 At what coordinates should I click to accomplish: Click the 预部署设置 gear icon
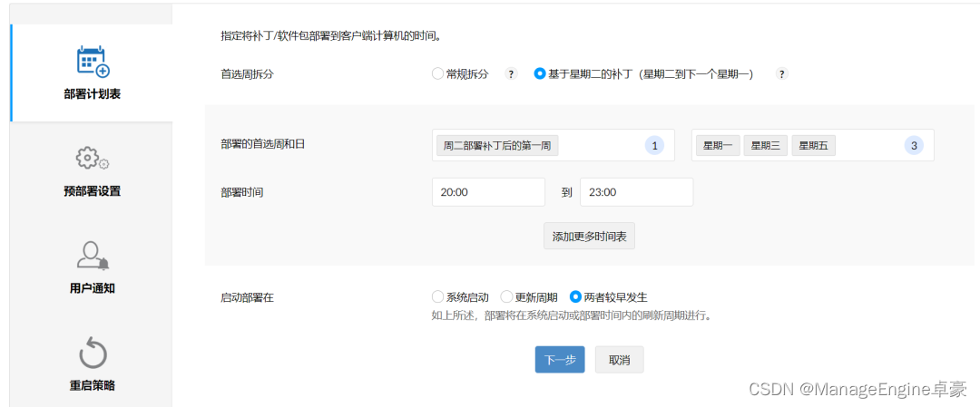tap(93, 159)
